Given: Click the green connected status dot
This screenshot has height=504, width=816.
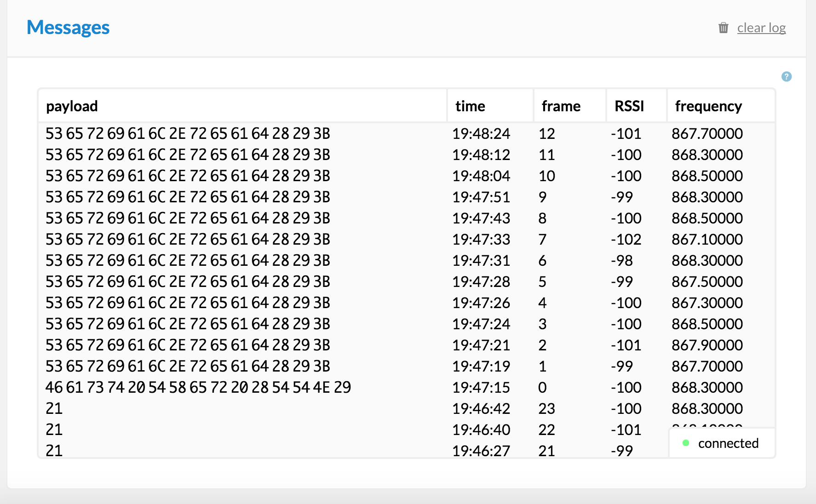Looking at the screenshot, I should point(686,443).
